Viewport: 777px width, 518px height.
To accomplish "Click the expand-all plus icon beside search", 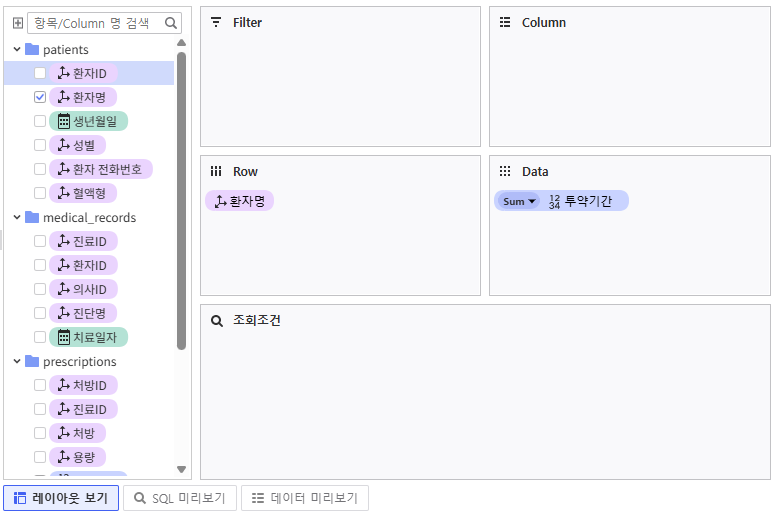I will click(18, 23).
